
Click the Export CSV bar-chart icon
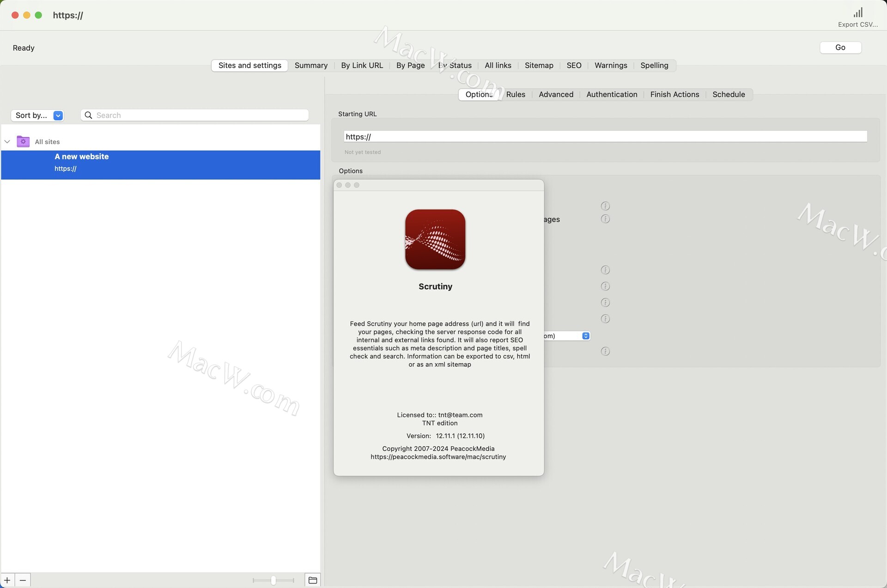[x=858, y=12]
